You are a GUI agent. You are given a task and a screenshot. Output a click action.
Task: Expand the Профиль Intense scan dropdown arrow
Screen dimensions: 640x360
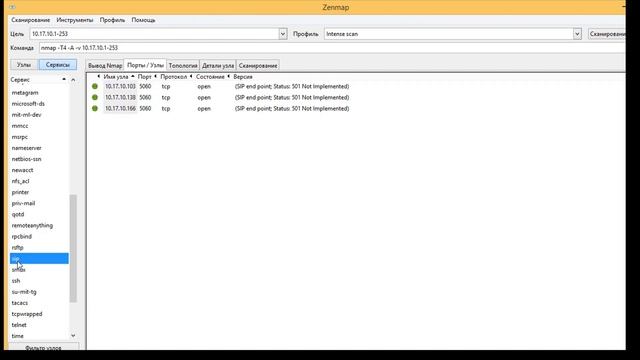(577, 34)
